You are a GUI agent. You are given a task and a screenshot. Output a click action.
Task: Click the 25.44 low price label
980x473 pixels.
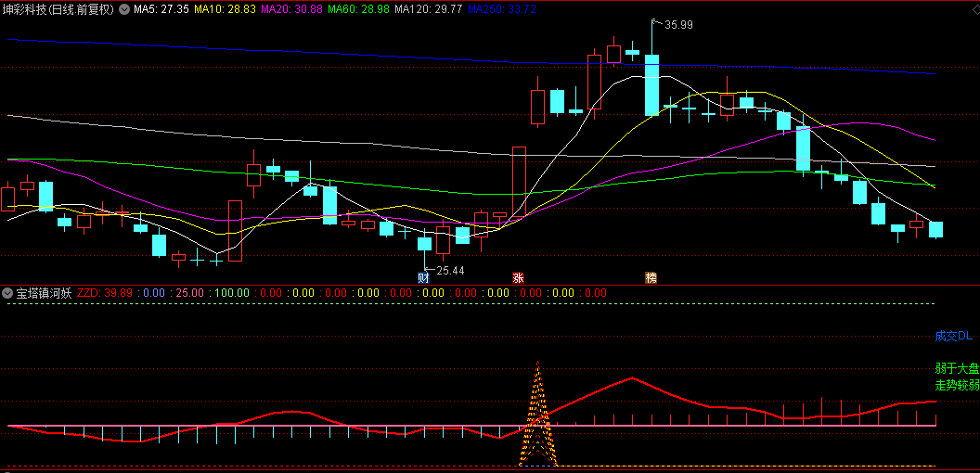tap(451, 271)
